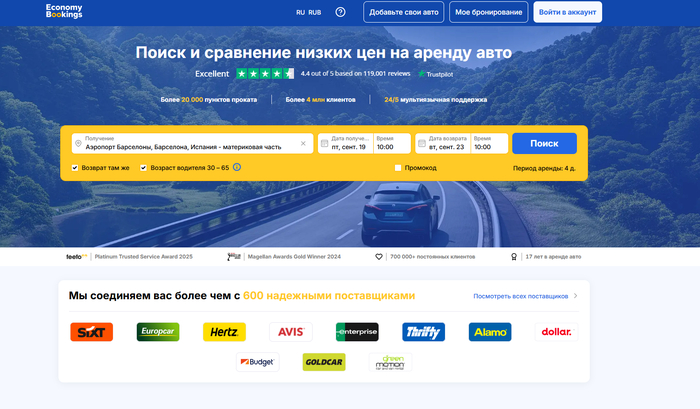This screenshot has height=409, width=700.
Task: Click the help question mark icon
Action: click(x=340, y=12)
